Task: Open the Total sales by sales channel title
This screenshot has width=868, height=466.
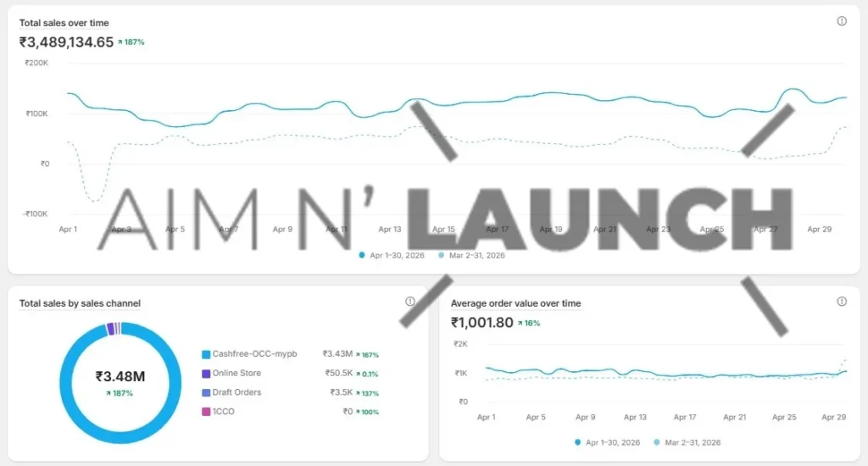Action: (x=80, y=303)
